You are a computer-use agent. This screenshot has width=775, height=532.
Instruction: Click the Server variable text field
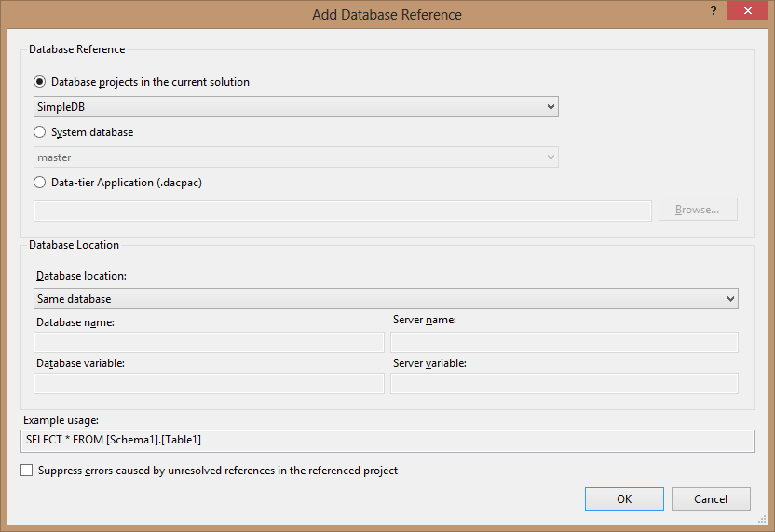tap(564, 383)
